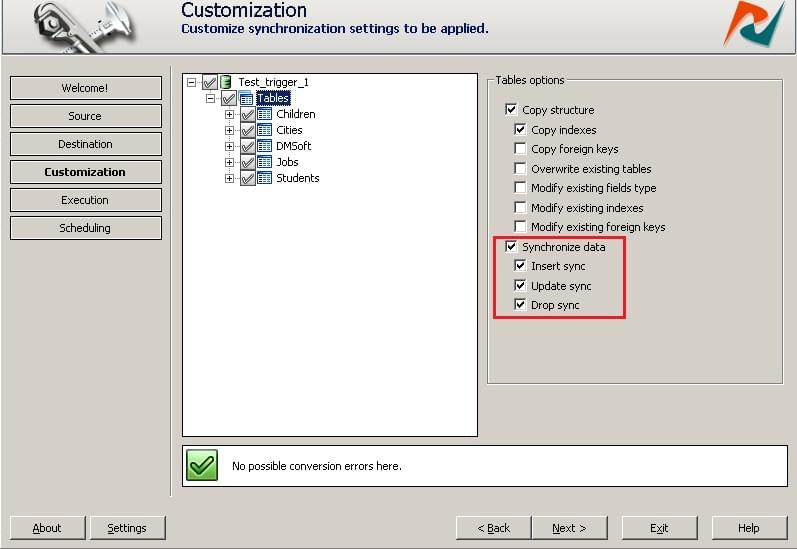Open the Scheduling step
Image resolution: width=797 pixels, height=549 pixels.
click(x=85, y=228)
